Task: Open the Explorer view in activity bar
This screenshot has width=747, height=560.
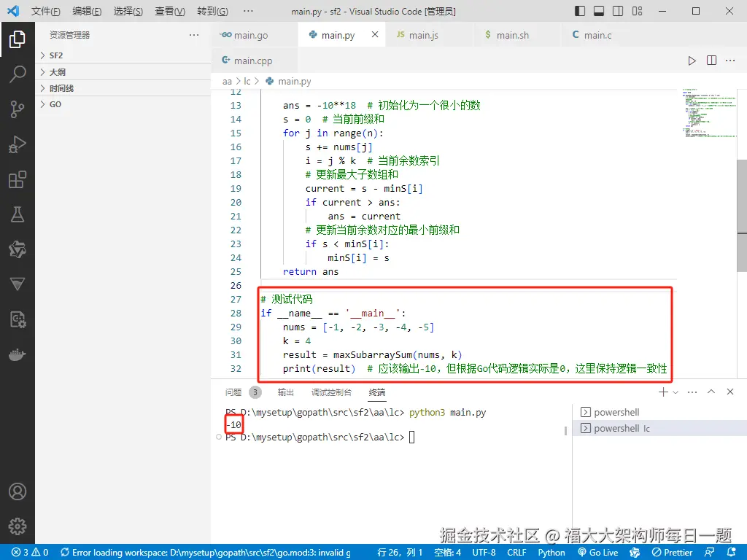Action: (18, 39)
